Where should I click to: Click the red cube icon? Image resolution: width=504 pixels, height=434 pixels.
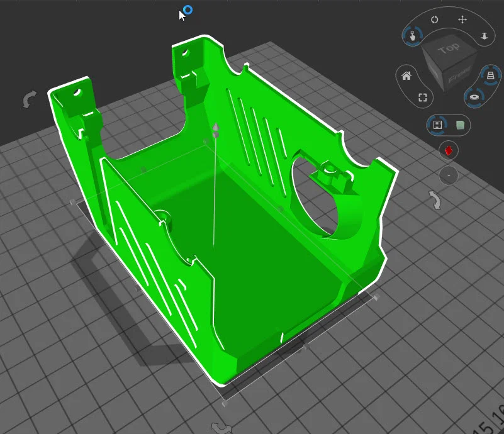click(x=449, y=150)
